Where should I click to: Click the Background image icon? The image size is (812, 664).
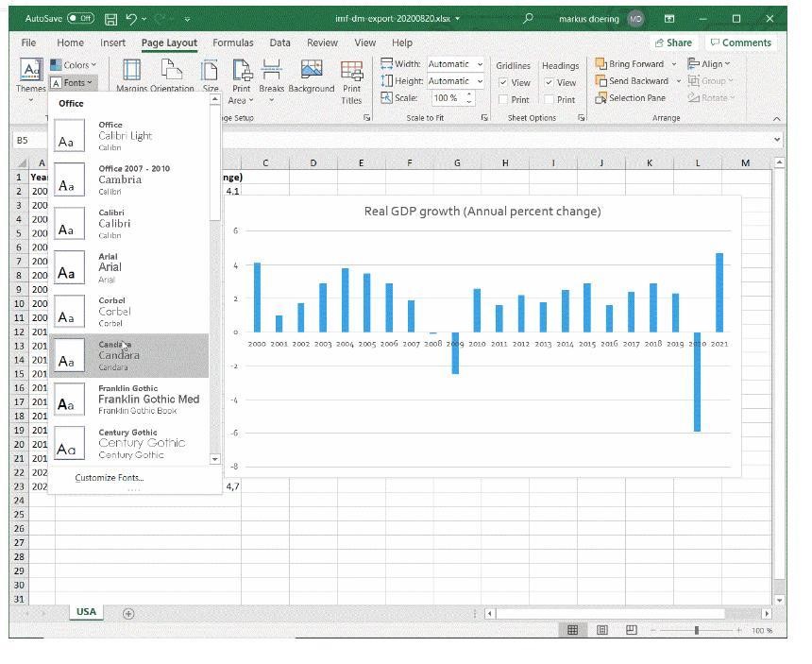(x=311, y=72)
